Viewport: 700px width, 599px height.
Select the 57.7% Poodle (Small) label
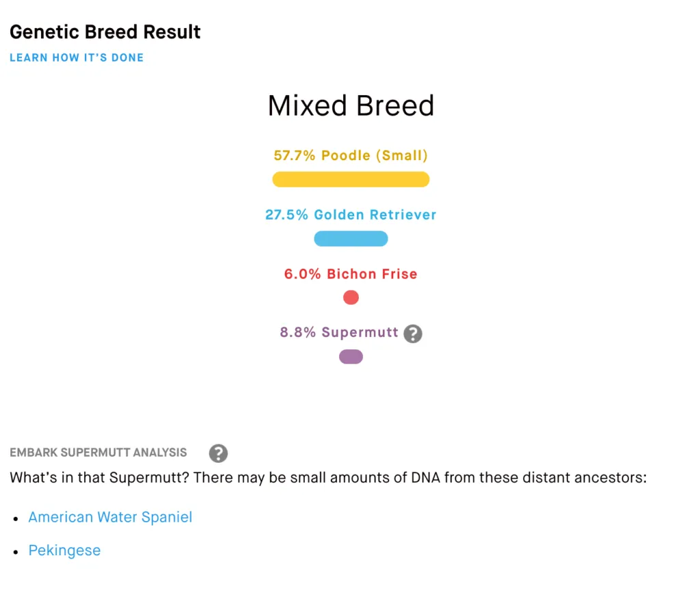coord(351,155)
